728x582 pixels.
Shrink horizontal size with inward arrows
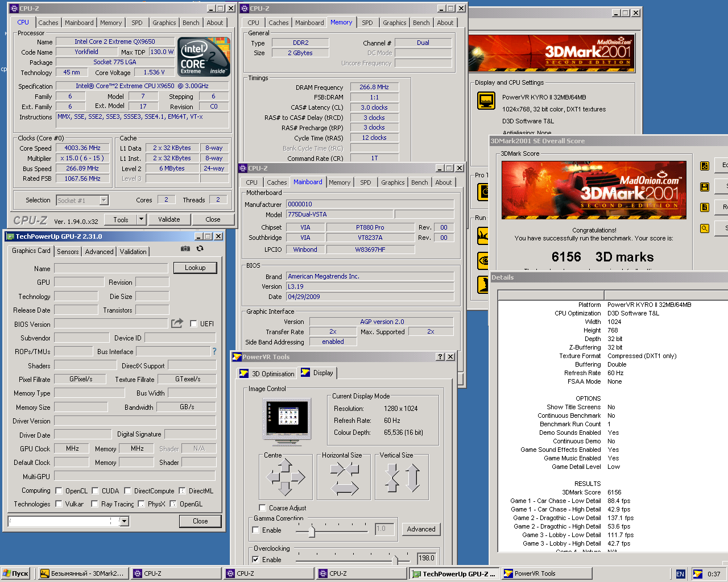345,469
